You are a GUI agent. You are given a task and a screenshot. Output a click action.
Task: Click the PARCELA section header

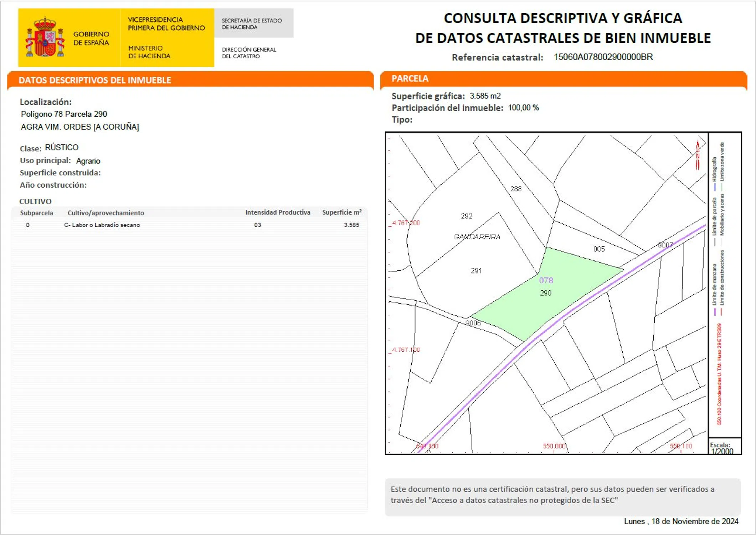(x=410, y=78)
